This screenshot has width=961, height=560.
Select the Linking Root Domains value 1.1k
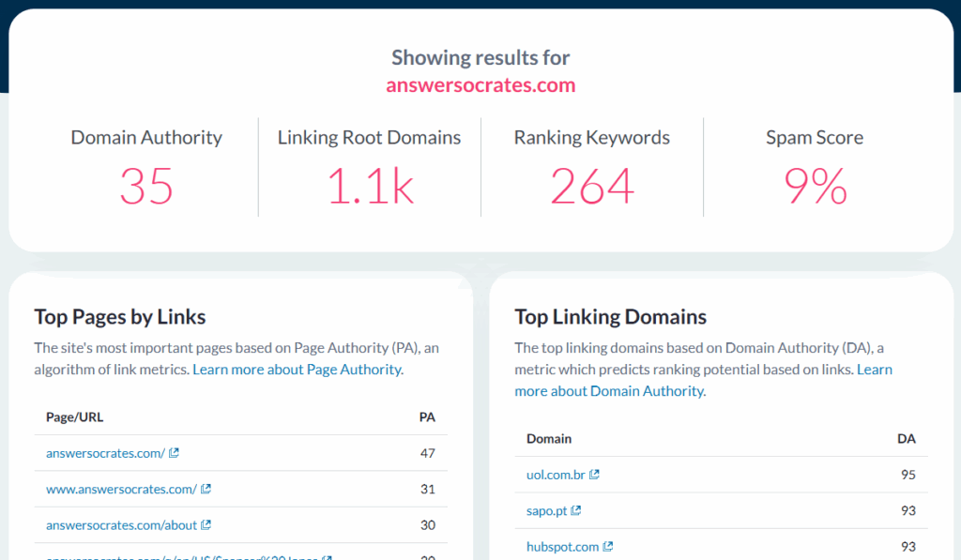pyautogui.click(x=369, y=186)
